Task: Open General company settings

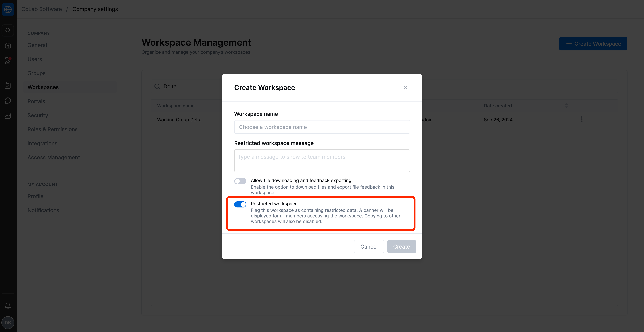Action: coord(37,45)
